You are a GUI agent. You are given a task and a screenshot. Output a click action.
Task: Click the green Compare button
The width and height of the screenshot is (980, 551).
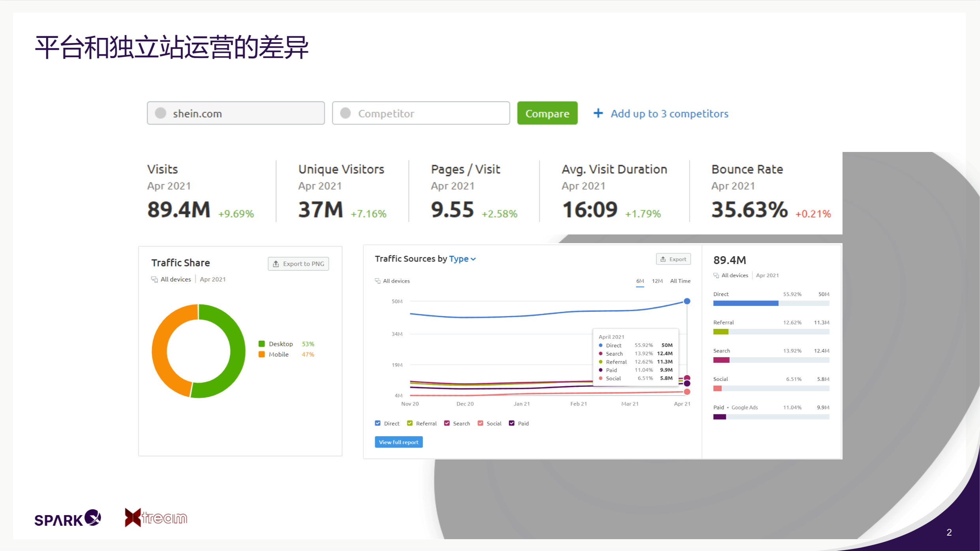point(547,113)
